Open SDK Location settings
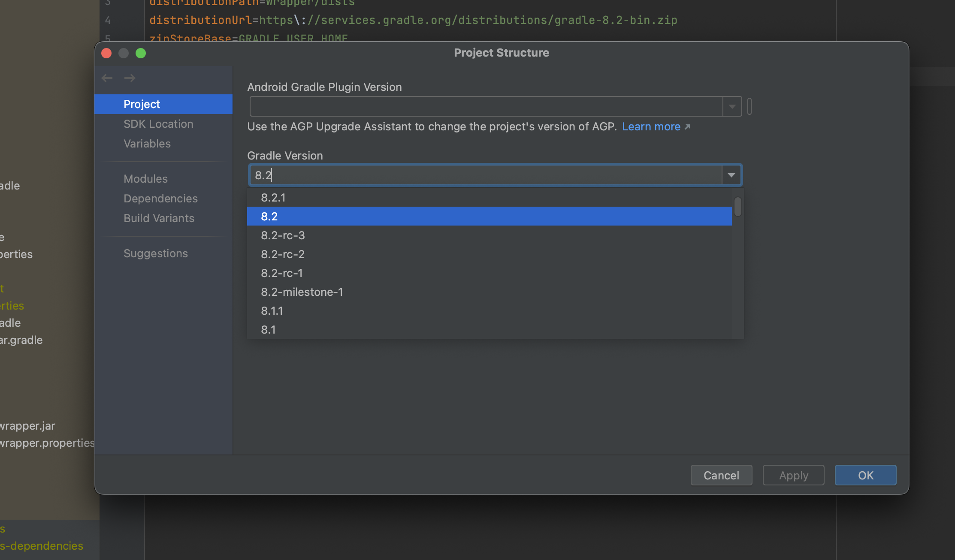 click(x=158, y=124)
